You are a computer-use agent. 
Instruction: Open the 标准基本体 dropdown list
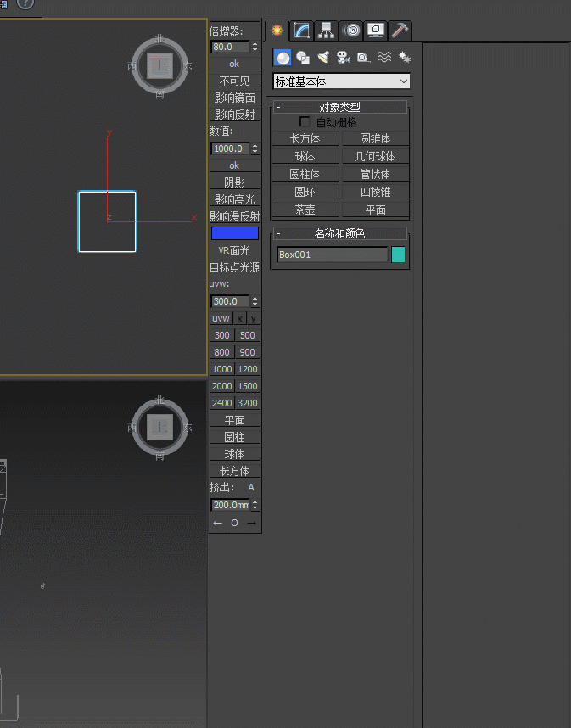pos(341,81)
